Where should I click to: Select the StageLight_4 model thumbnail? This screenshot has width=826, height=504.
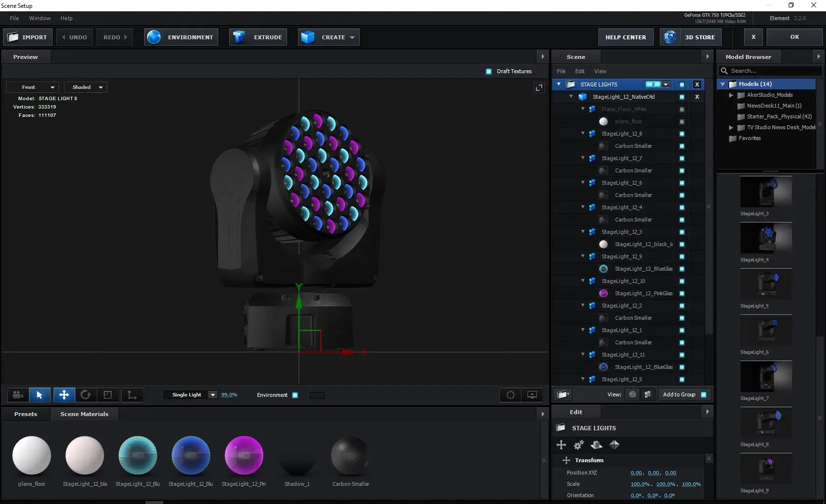coord(766,238)
